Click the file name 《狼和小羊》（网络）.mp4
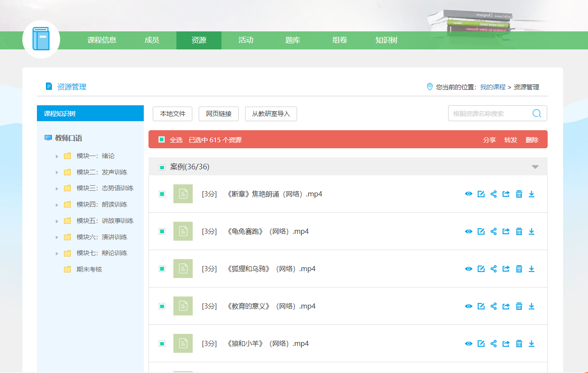Image resolution: width=588 pixels, height=373 pixels. click(x=267, y=343)
